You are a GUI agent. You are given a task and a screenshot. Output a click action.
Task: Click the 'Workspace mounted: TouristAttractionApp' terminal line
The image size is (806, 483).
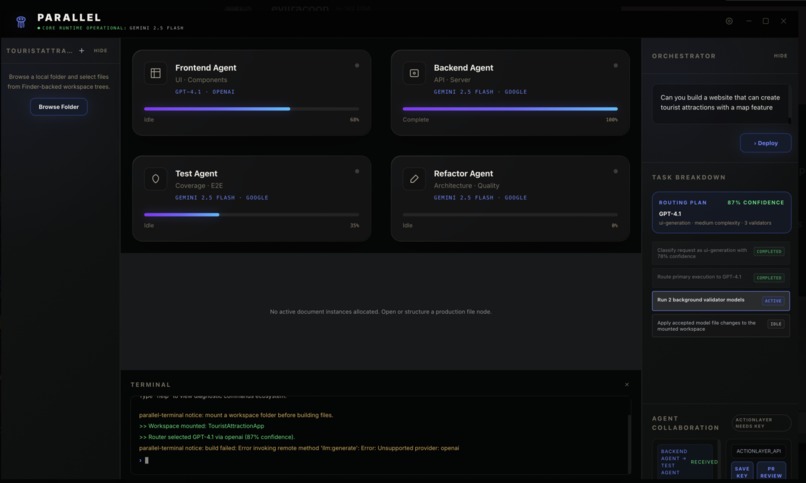[202, 426]
